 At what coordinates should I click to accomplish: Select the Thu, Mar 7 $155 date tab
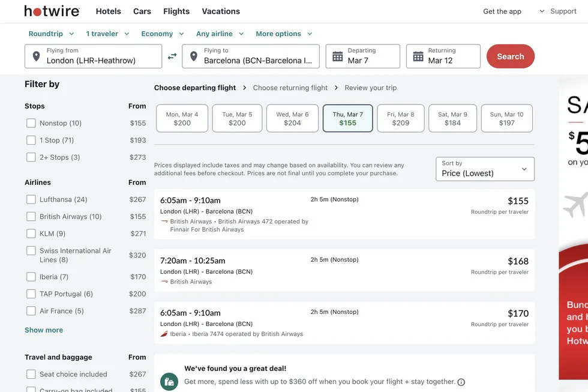(347, 118)
